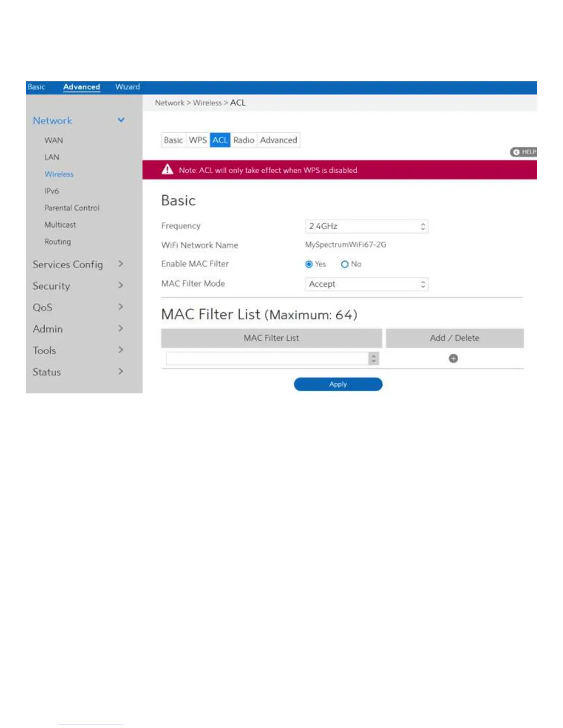Open WAN in the Network menu
The width and height of the screenshot is (563, 728).
coord(54,140)
